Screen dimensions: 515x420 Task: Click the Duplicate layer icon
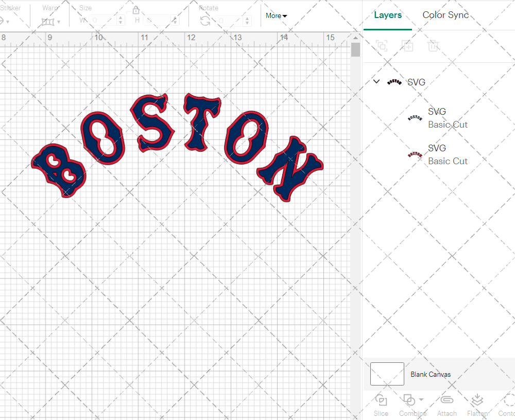407,46
